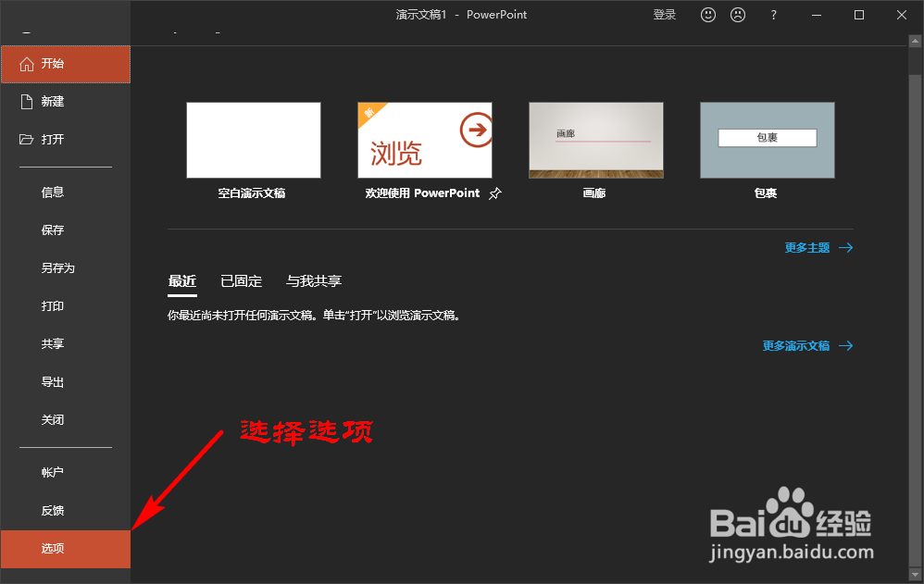Switch to the 已固定 tab
This screenshot has height=584, width=924.
pyautogui.click(x=241, y=281)
